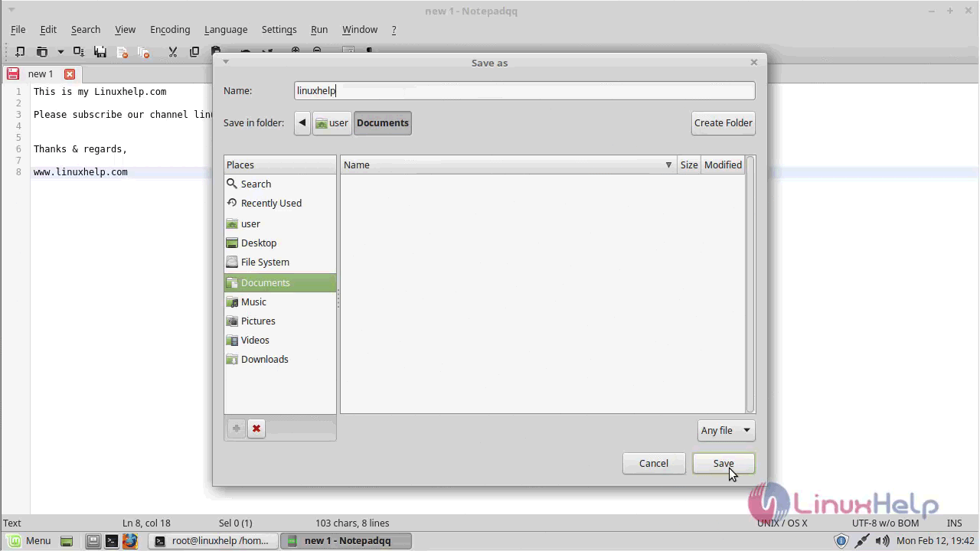980x551 pixels.
Task: Click the file list vertical scrollbar
Action: point(750,283)
